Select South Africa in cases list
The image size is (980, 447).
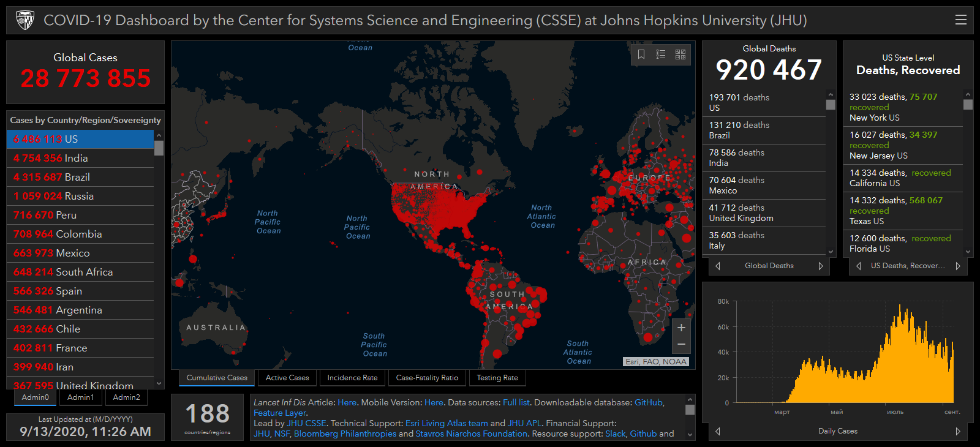(80, 272)
